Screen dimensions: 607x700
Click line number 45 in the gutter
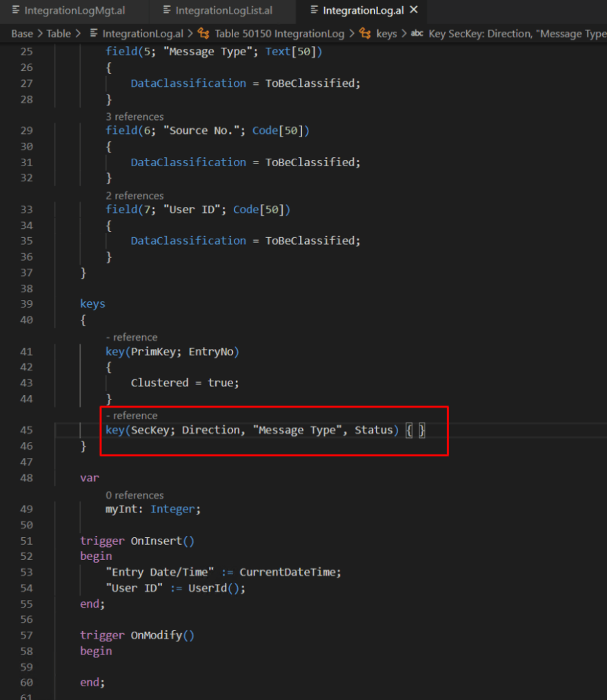point(27,430)
